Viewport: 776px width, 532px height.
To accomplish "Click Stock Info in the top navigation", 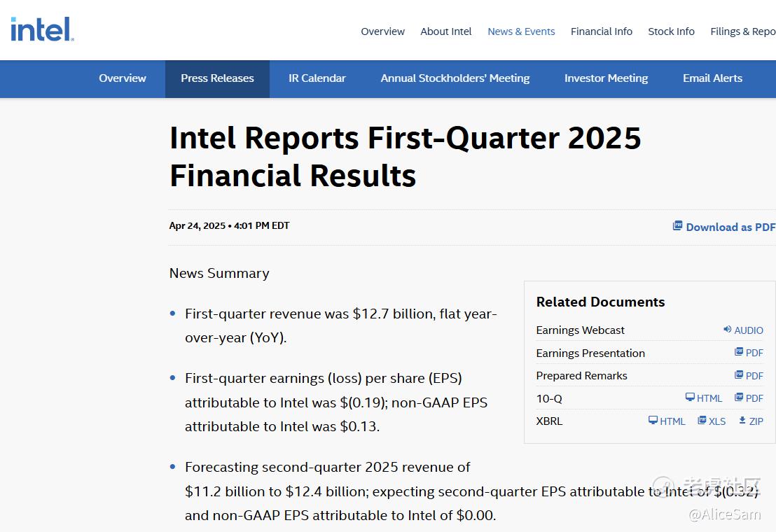I will tap(671, 31).
